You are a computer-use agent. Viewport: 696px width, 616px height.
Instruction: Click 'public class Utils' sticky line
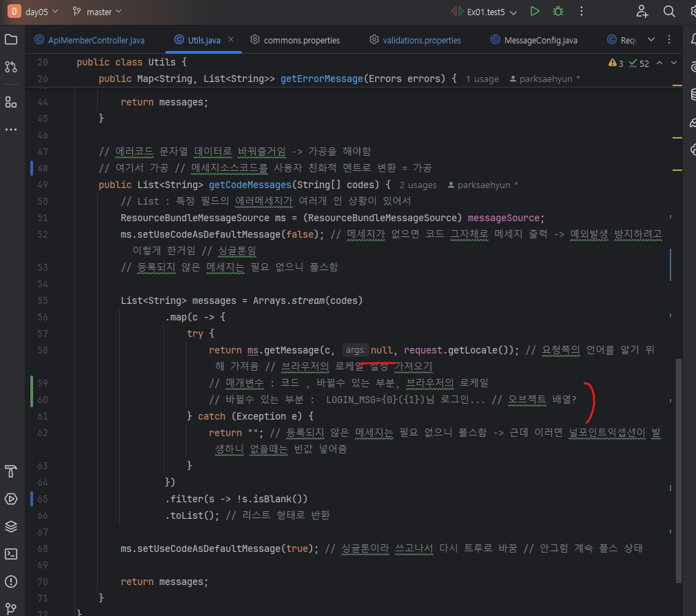pos(132,62)
